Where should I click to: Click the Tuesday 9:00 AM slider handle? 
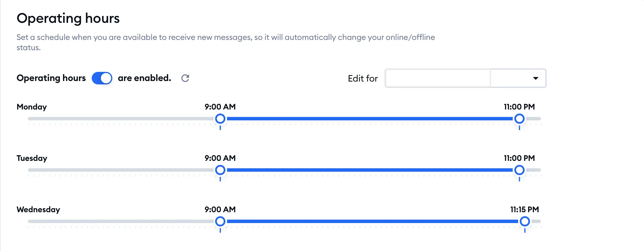[x=220, y=170]
